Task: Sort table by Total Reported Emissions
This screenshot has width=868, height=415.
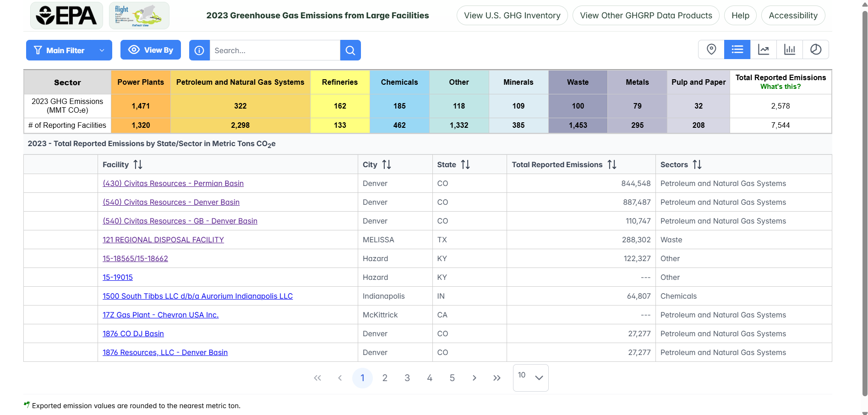Action: click(x=612, y=164)
